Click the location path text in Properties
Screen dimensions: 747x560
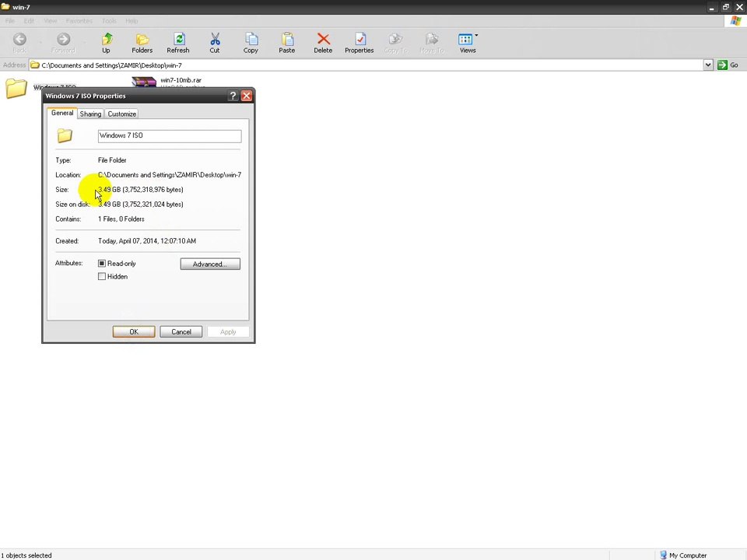click(170, 175)
